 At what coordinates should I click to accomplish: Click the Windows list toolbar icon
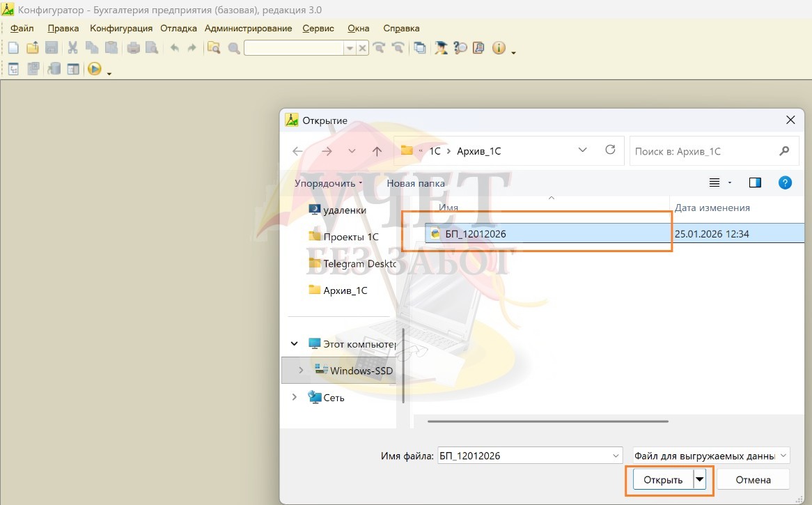pyautogui.click(x=420, y=48)
